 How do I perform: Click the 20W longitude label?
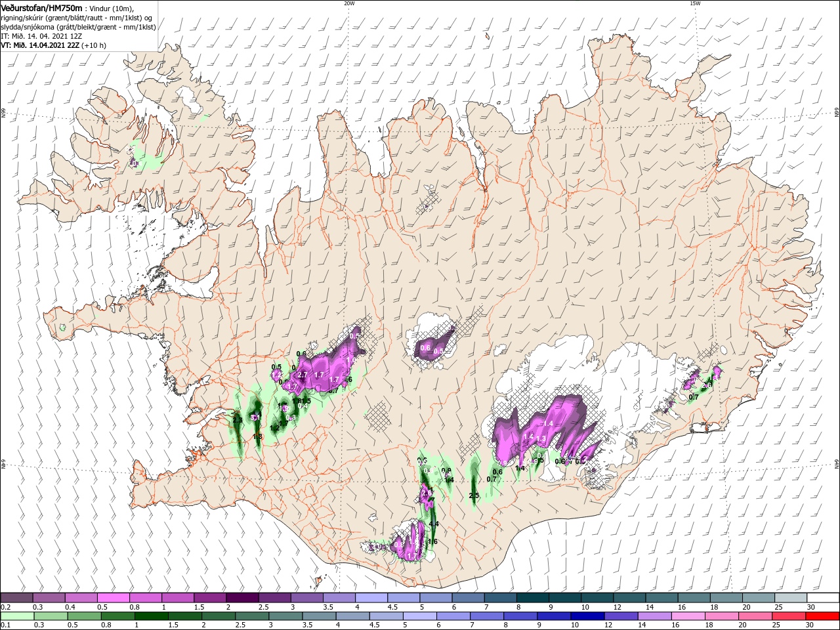click(x=349, y=3)
